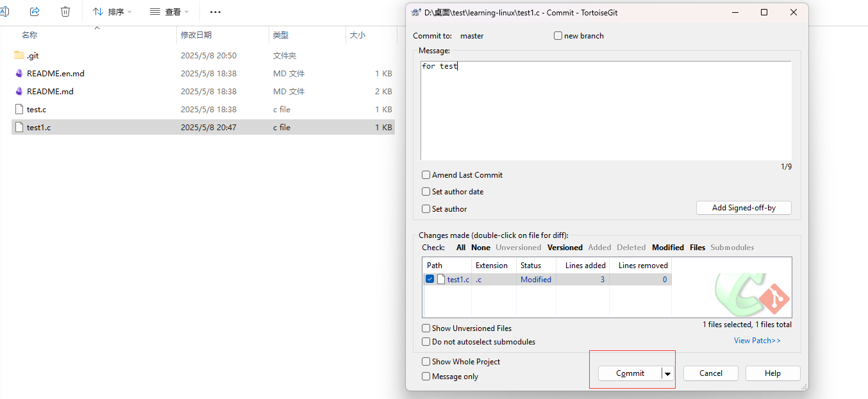This screenshot has width=868, height=399.
Task: Click the Help button
Action: 772,373
